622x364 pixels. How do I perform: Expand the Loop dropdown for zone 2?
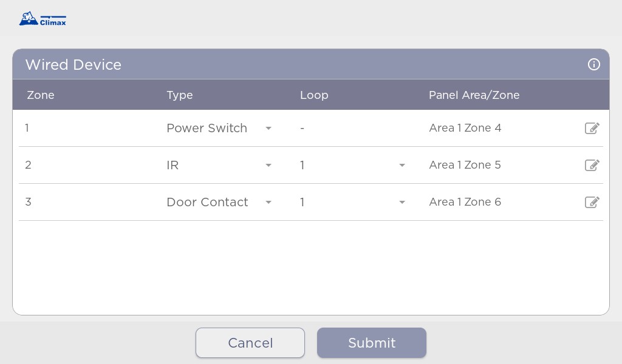(x=353, y=165)
